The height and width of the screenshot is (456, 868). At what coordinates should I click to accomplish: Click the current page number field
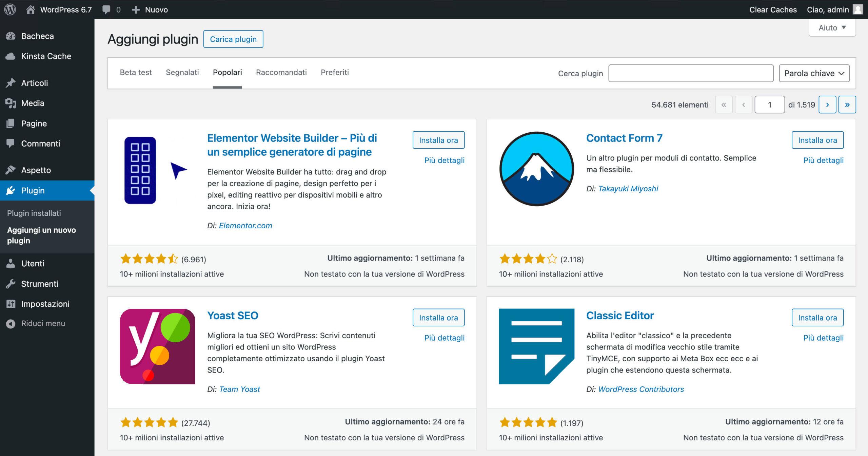pyautogui.click(x=770, y=104)
